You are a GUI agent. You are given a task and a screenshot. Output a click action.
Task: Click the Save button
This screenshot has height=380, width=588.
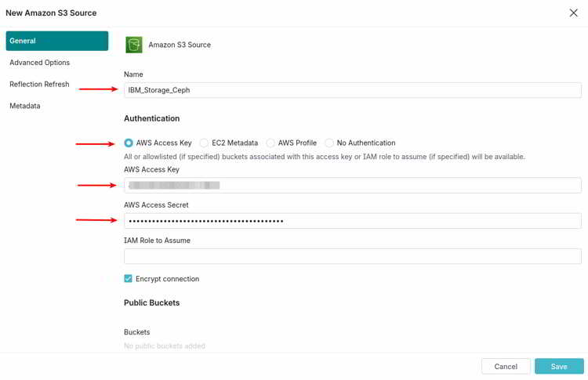tap(559, 367)
